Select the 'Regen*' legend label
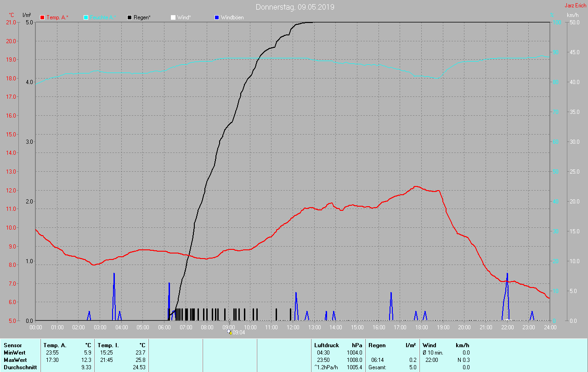This screenshot has width=588, height=372. pos(142,17)
